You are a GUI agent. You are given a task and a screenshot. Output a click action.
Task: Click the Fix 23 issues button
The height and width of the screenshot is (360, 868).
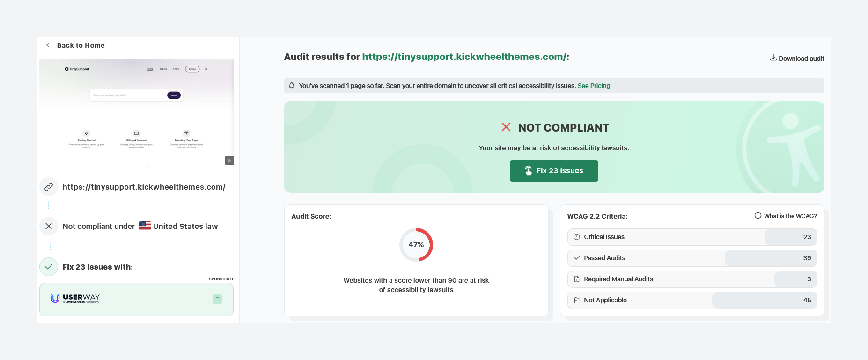click(x=554, y=171)
